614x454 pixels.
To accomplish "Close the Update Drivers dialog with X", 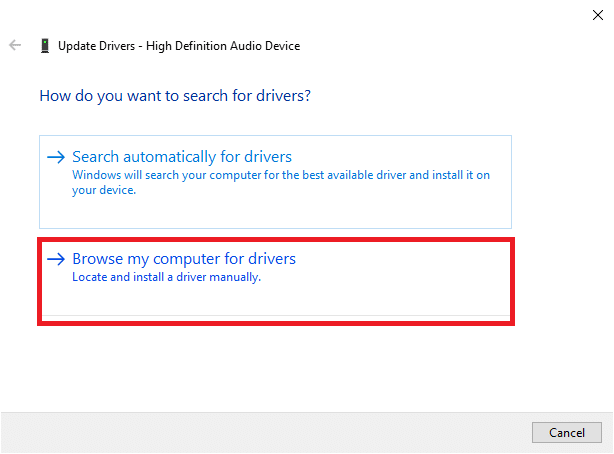I will coord(597,14).
